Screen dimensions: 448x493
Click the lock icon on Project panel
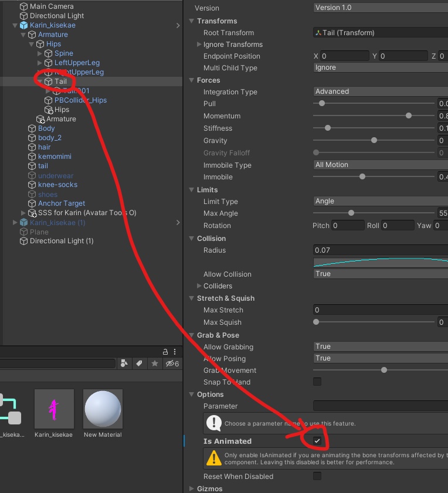point(165,352)
